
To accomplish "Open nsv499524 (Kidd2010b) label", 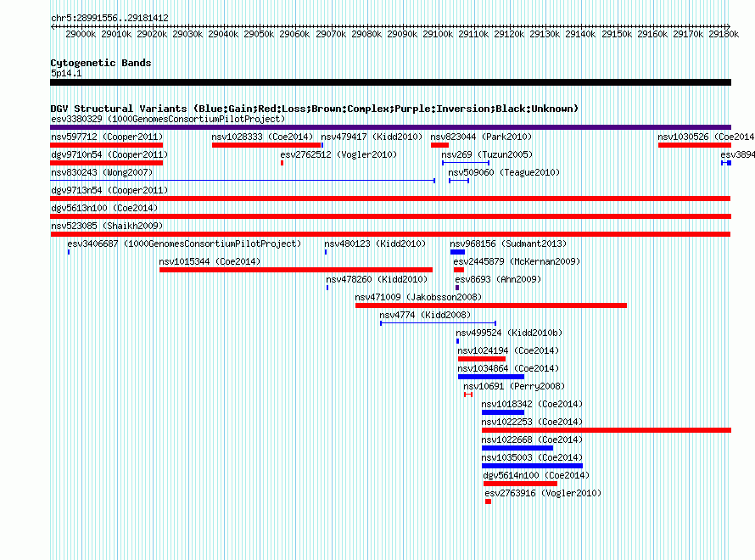I will 509,333.
